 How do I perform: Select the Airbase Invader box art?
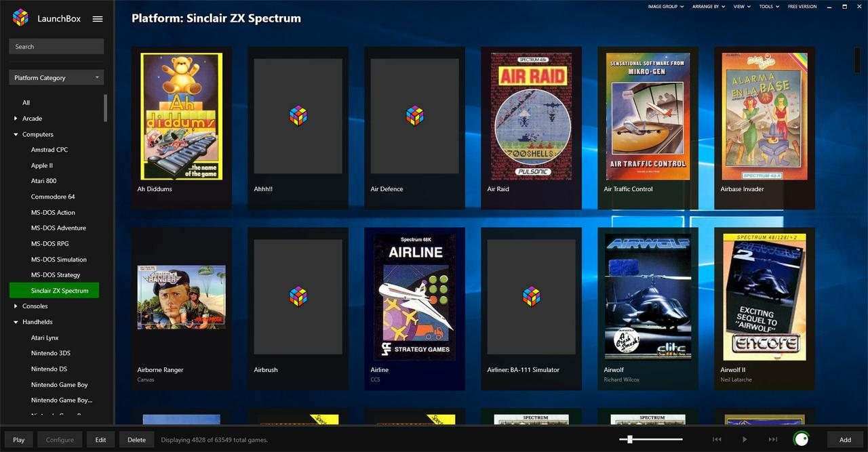pos(764,116)
